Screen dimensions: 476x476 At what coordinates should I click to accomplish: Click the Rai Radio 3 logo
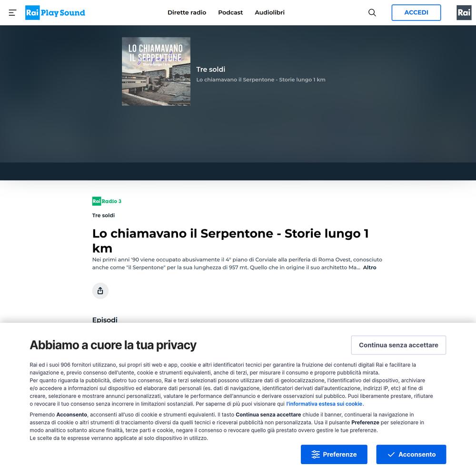(107, 201)
